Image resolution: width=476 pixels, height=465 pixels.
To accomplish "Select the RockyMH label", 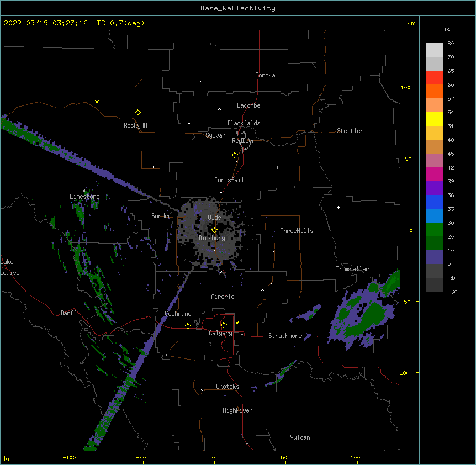I will coord(135,125).
